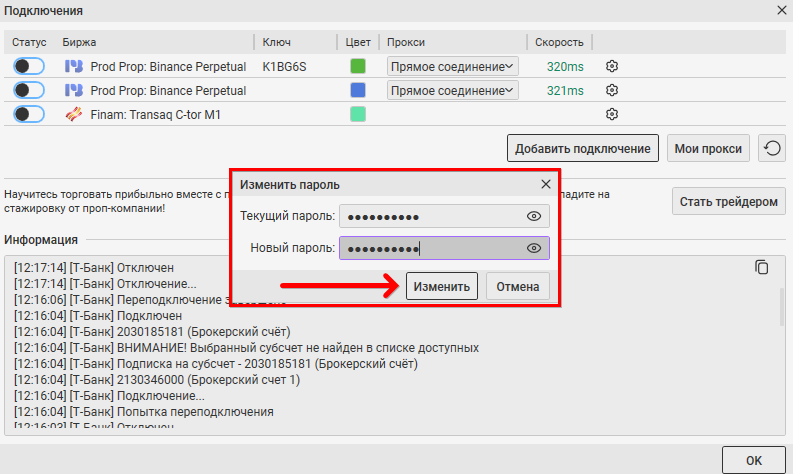
Task: Click the refresh connections icon
Action: 771,149
